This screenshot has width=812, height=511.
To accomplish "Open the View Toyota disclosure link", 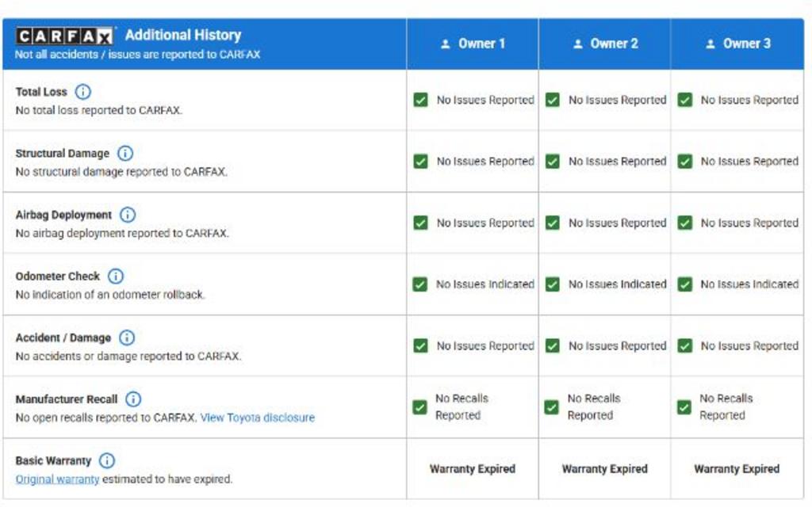I will click(257, 418).
